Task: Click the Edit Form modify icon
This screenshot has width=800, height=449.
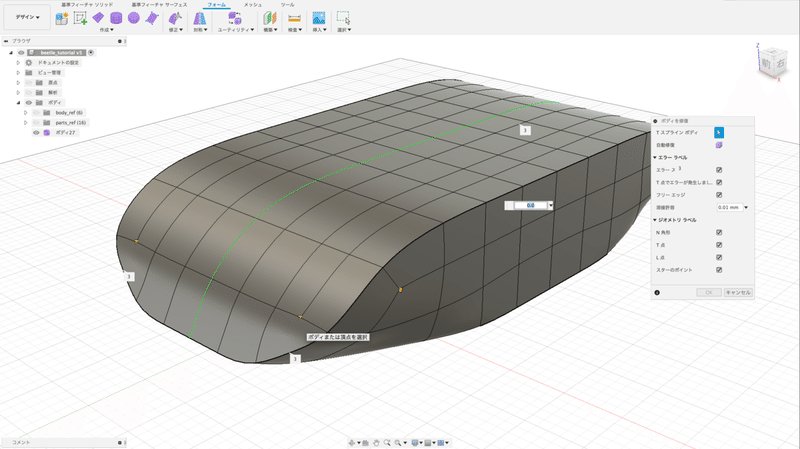Action: (175, 18)
